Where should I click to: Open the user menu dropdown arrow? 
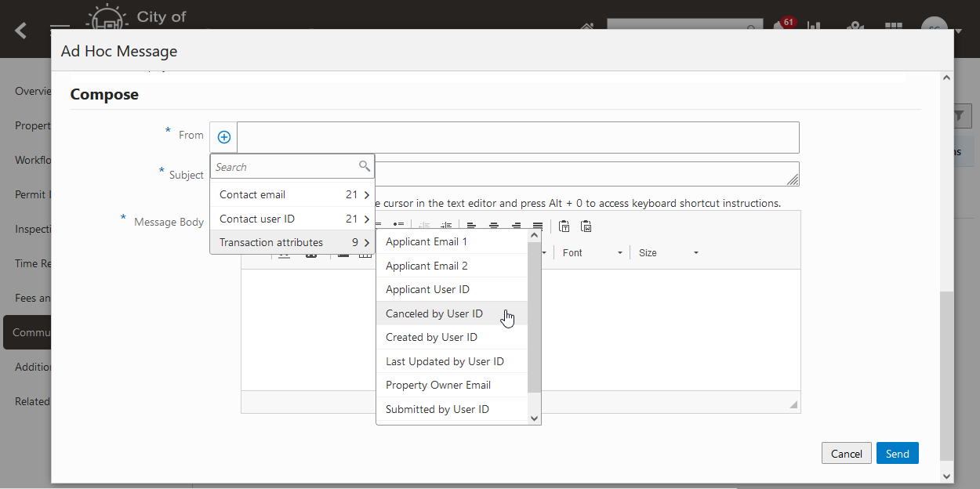(958, 32)
